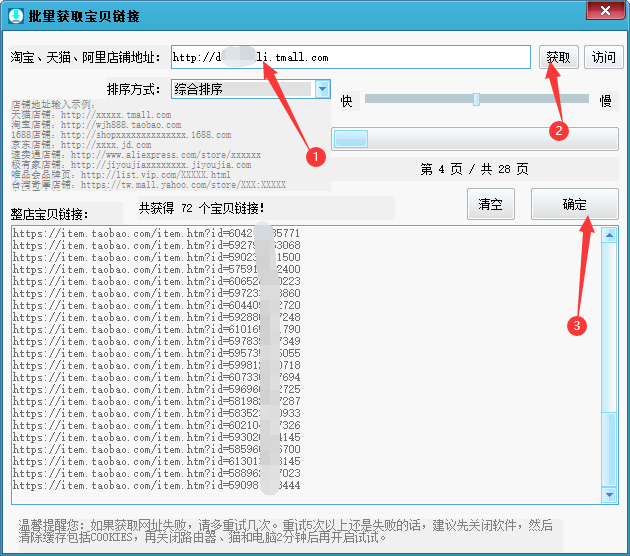Click the 共获得 72 个宝贝链接 message
Image resolution: width=630 pixels, height=556 pixels.
[x=202, y=208]
